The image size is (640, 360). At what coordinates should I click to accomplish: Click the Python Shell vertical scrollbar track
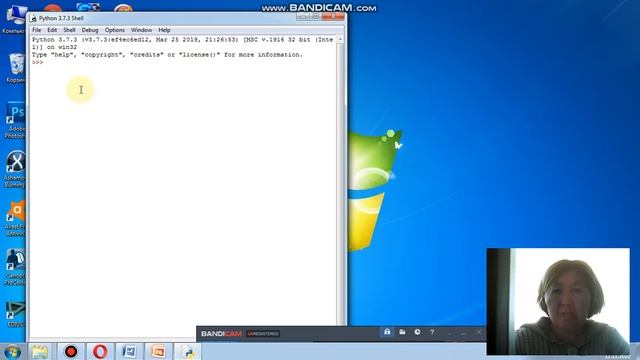coord(340,184)
